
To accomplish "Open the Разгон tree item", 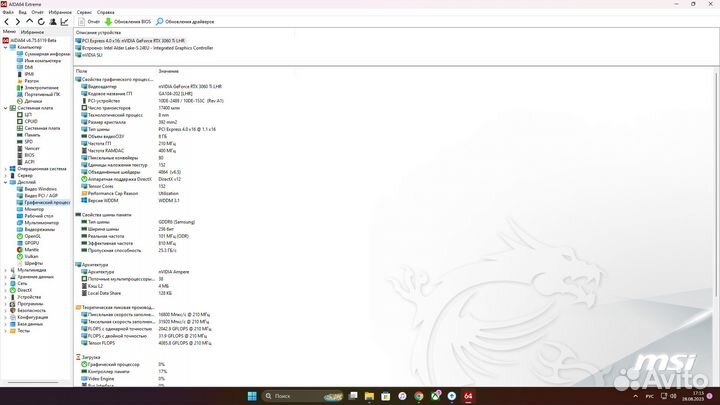I will (x=28, y=81).
